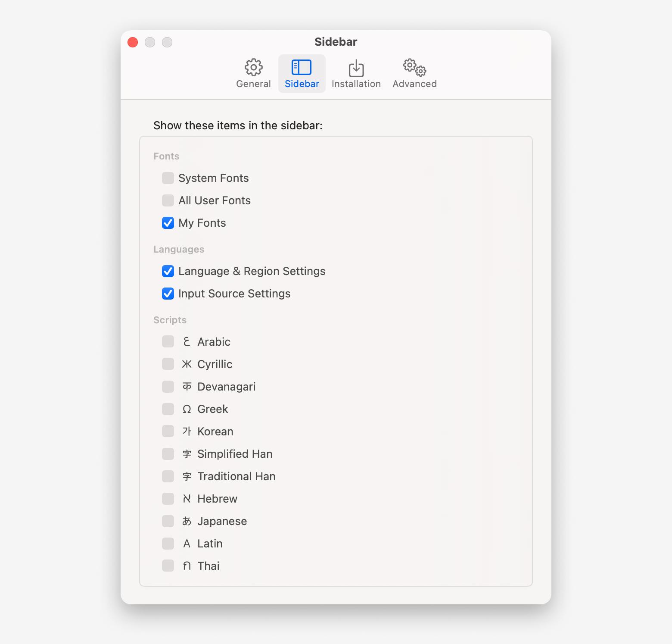Viewport: 672px width, 644px height.
Task: Click the Arabic script glyph icon
Action: click(x=187, y=342)
